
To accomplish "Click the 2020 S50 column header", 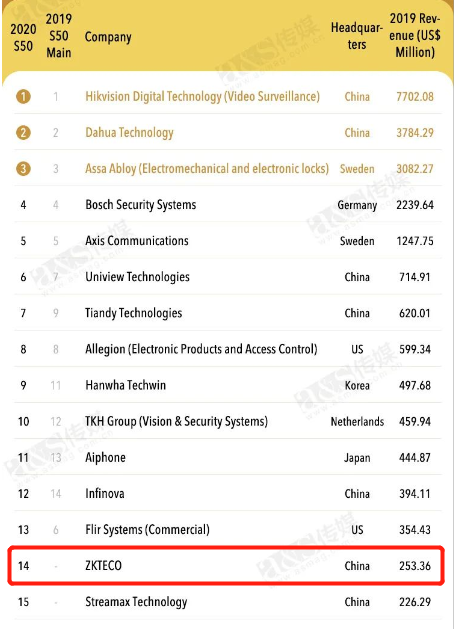I will click(23, 37).
